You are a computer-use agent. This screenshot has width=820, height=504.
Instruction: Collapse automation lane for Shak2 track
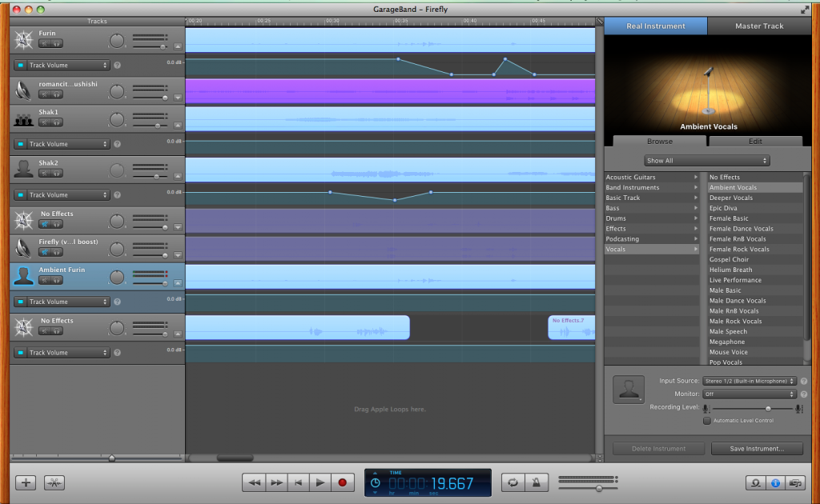(x=177, y=176)
